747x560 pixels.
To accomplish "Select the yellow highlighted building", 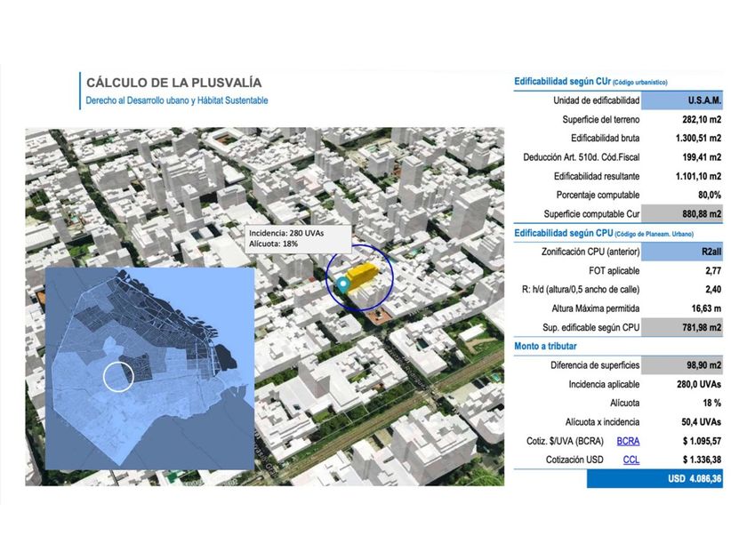I will (362, 276).
